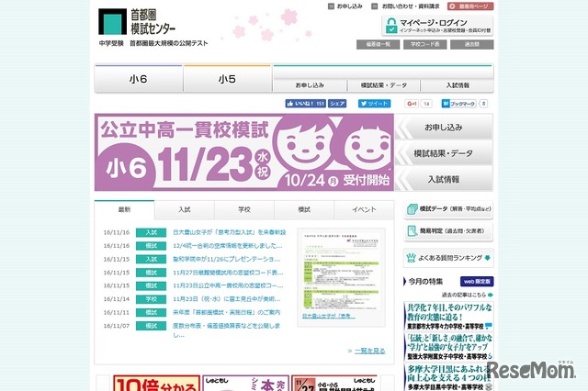Click the 10倍分かる promo banner at bottom
The width and height of the screenshot is (588, 391).
[157, 383]
